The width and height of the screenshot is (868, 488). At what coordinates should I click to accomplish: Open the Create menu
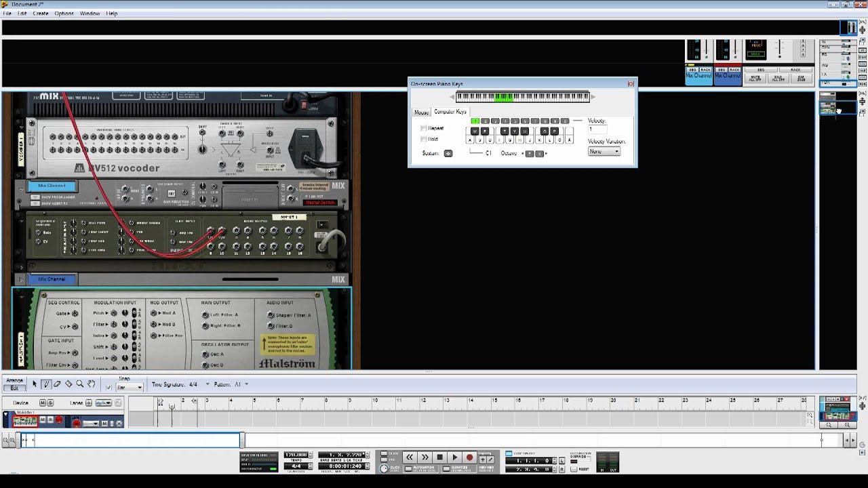point(41,14)
